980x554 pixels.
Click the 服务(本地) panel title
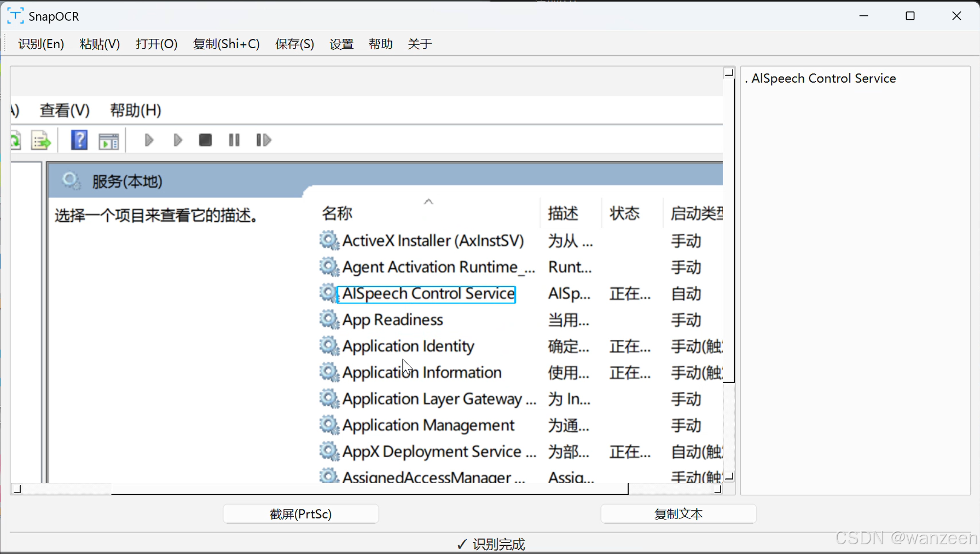pos(127,181)
